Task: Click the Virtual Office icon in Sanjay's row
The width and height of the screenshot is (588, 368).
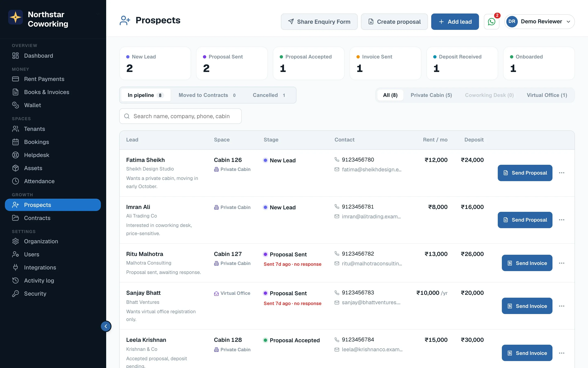Action: point(216,294)
